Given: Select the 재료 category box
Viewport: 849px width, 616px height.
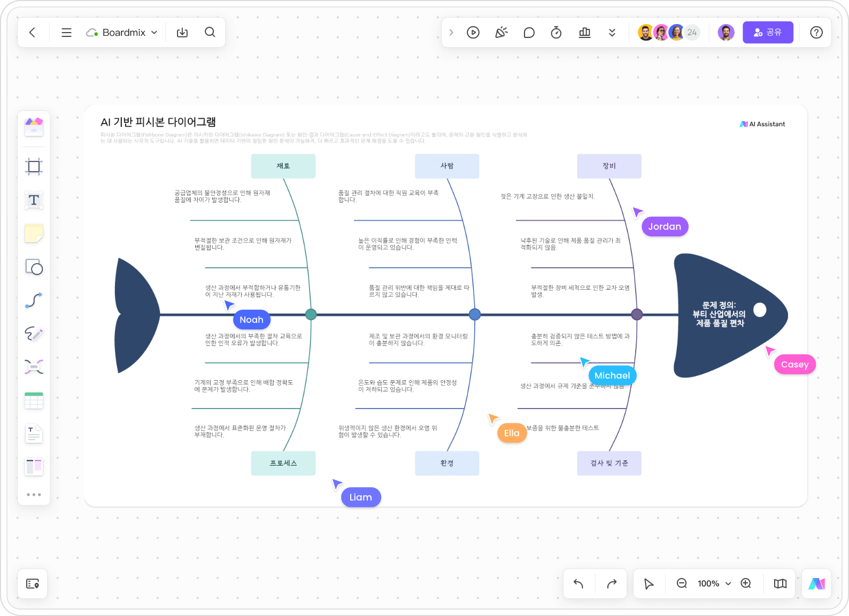Looking at the screenshot, I should (283, 166).
